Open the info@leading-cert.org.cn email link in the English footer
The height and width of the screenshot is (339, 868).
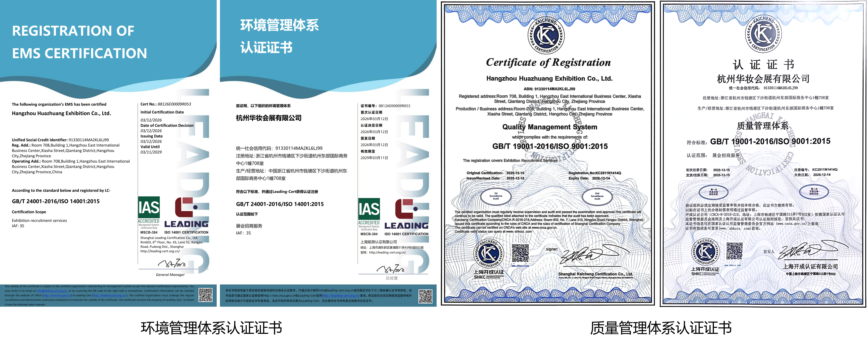tap(52, 291)
